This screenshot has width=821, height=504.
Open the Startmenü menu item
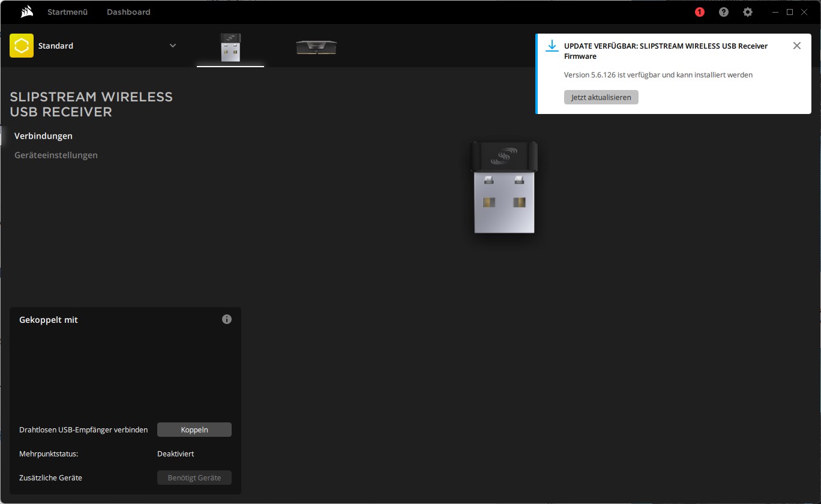click(x=67, y=11)
